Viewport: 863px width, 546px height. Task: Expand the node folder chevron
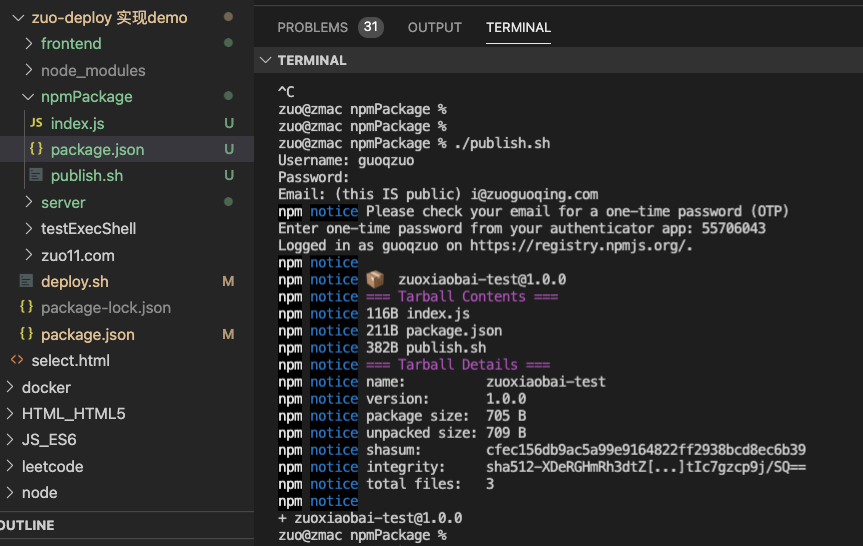[x=9, y=492]
